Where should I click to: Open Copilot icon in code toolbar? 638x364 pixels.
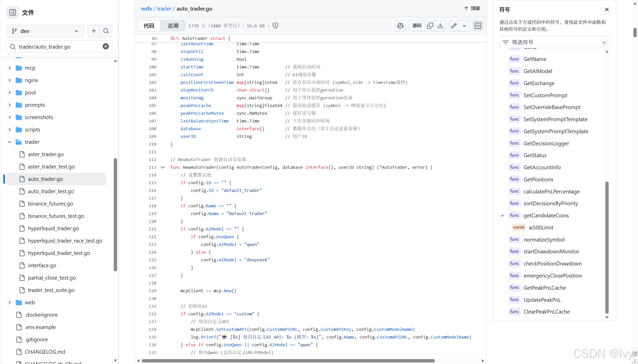point(400,26)
